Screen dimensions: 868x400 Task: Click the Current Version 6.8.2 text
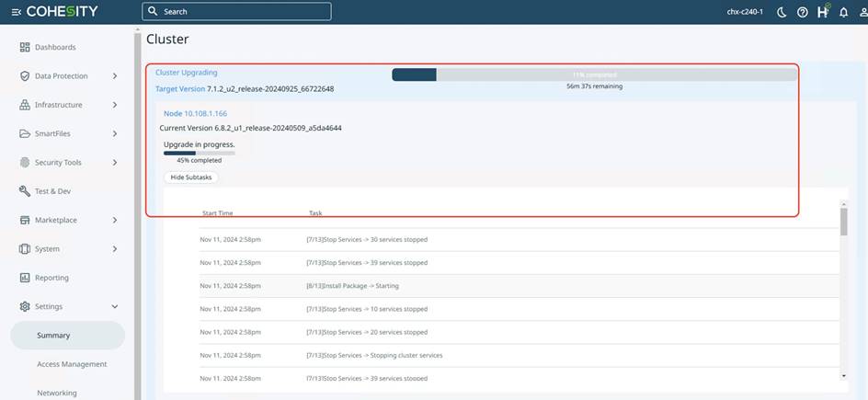251,128
